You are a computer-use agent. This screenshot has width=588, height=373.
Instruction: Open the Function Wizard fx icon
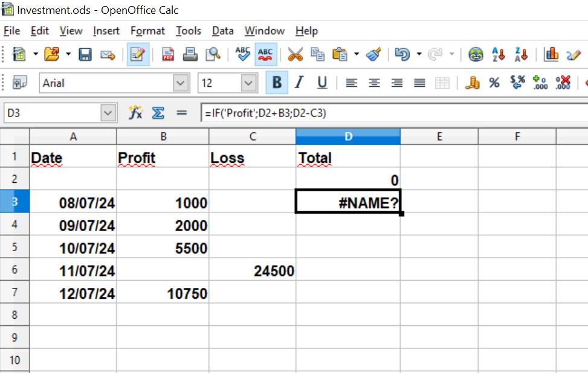[x=135, y=112]
